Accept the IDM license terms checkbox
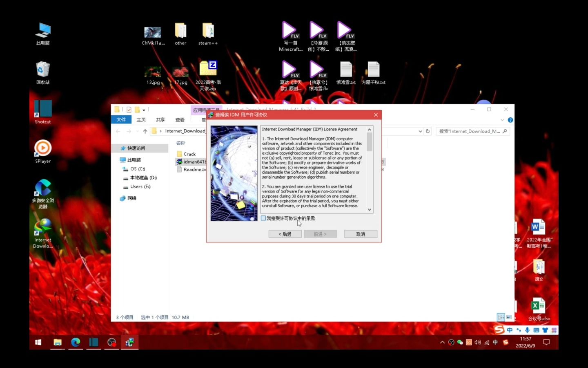The image size is (588, 368). [263, 218]
